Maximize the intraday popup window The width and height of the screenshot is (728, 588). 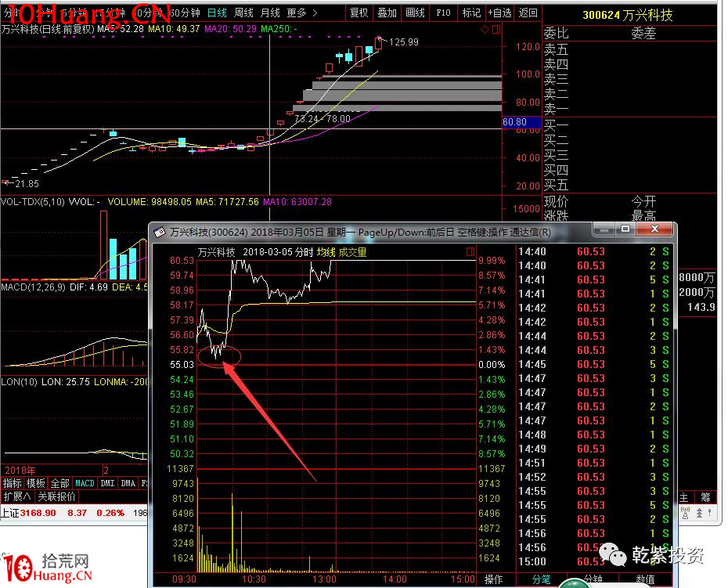click(x=625, y=229)
